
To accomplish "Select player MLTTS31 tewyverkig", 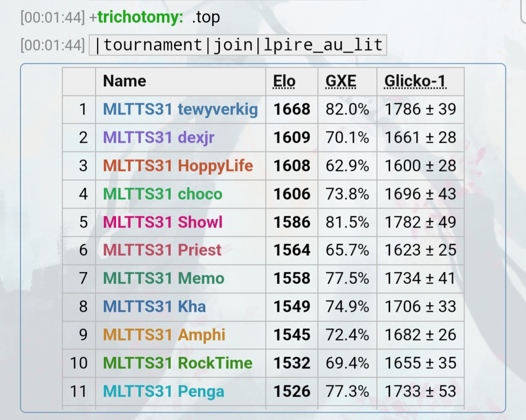I will (180, 109).
